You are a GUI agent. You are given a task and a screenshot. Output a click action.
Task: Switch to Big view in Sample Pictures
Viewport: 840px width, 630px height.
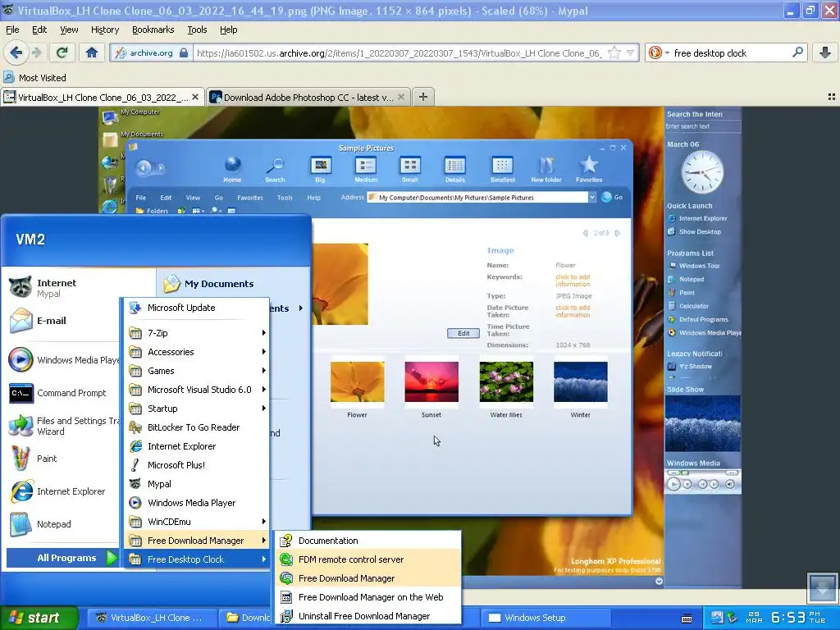click(321, 169)
